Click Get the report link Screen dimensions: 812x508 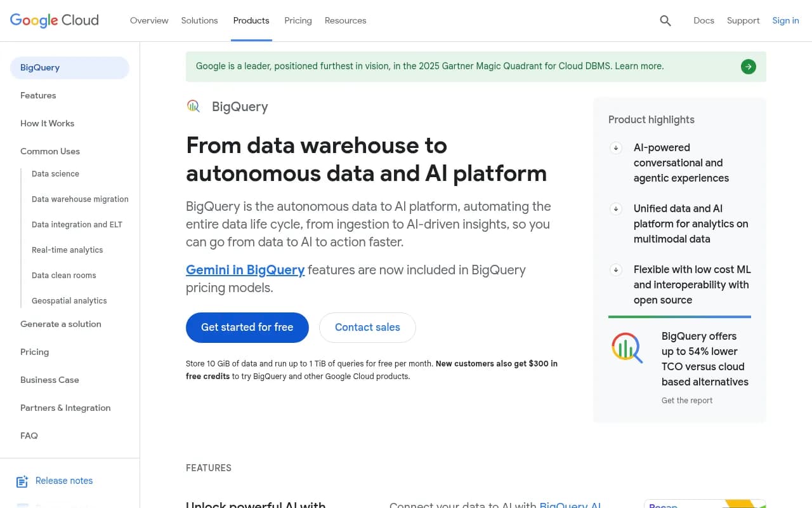coord(687,400)
